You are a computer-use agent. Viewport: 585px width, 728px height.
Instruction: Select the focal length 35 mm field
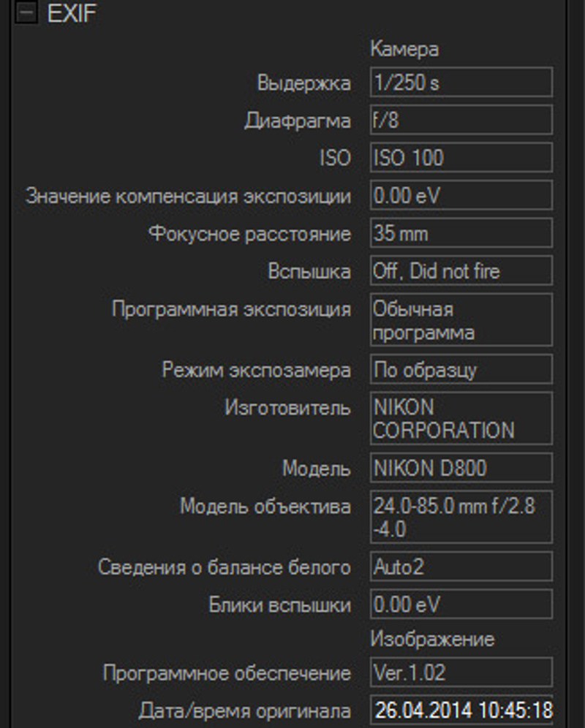461,234
